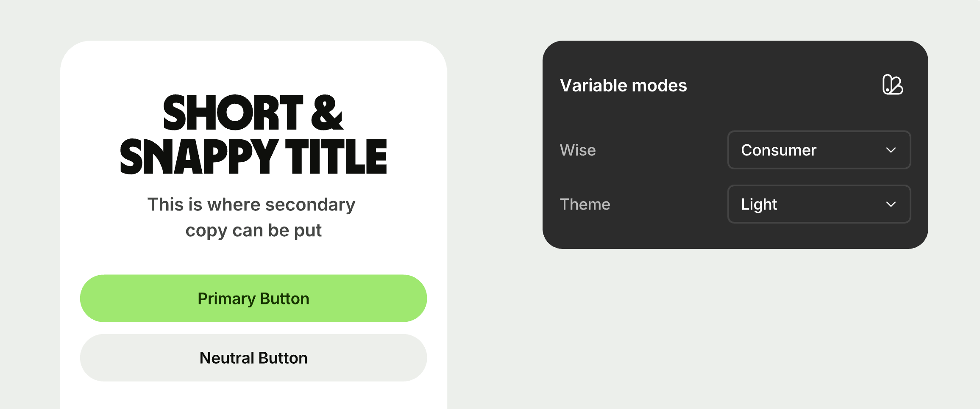Click the Theme variable label
980x409 pixels.
coord(585,204)
